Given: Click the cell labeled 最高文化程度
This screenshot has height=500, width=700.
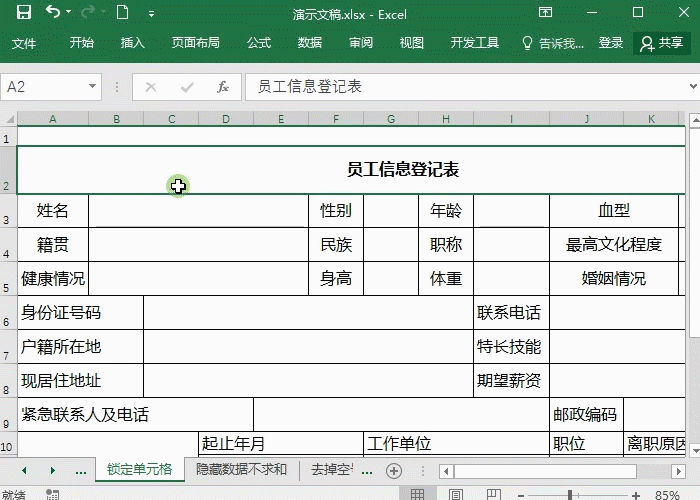Looking at the screenshot, I should 614,245.
